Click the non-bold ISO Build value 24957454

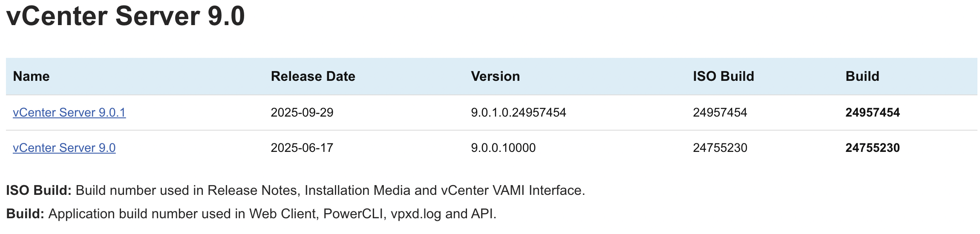pyautogui.click(x=720, y=112)
